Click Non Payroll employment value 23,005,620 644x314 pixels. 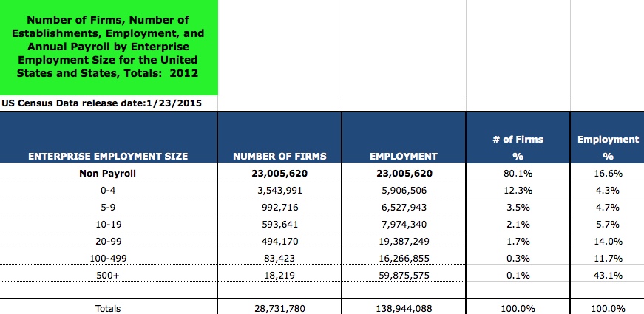tap(404, 173)
